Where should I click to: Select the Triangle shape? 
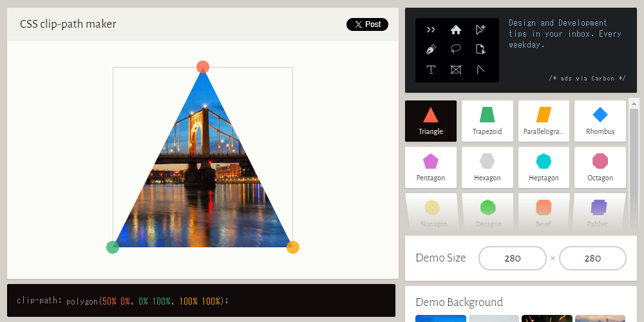(431, 121)
